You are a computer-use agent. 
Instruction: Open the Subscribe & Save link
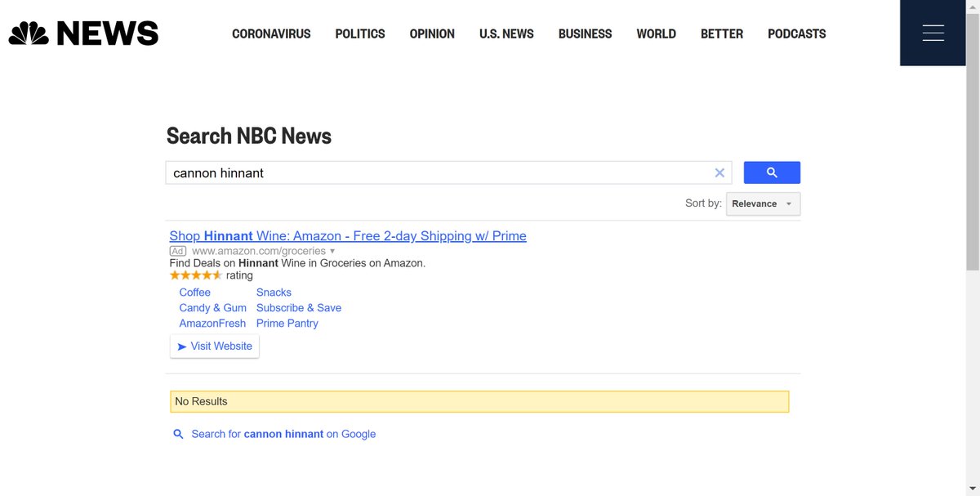click(299, 308)
